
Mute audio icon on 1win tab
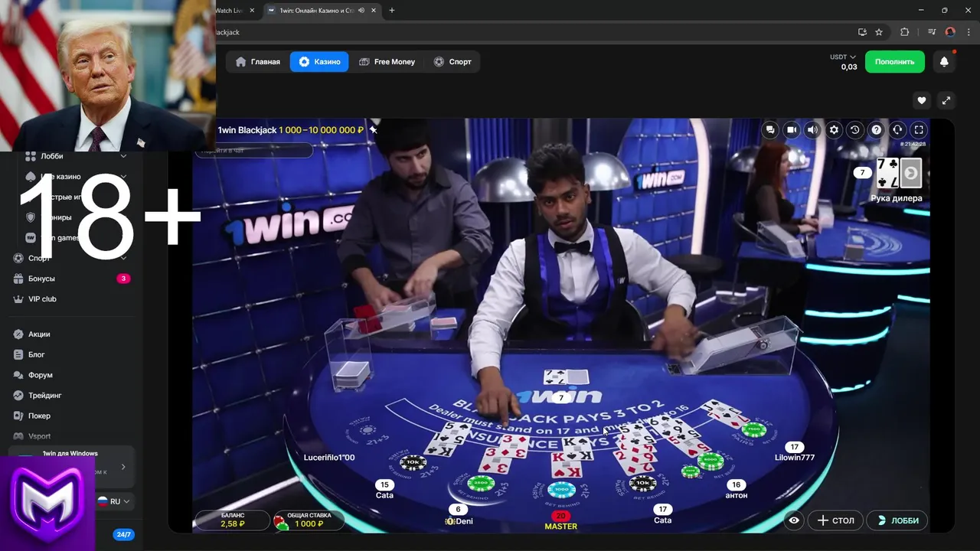361,11
